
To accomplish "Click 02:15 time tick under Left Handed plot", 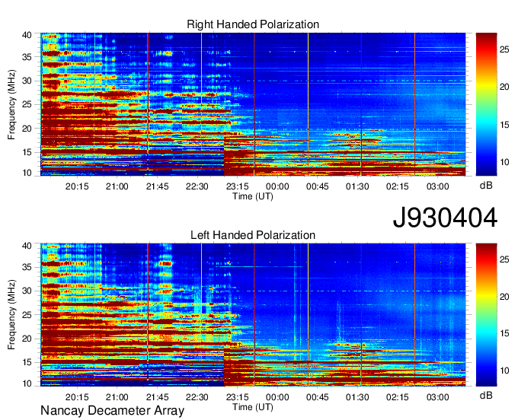I will coord(398,397).
